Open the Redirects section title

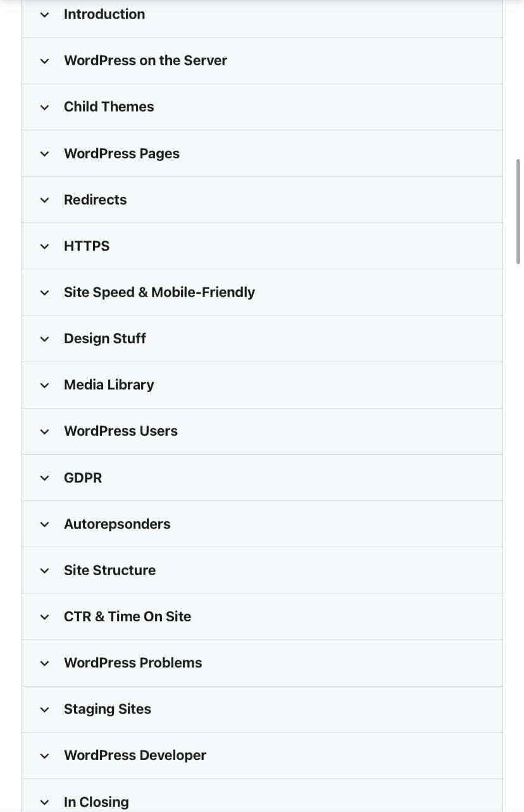click(x=95, y=200)
